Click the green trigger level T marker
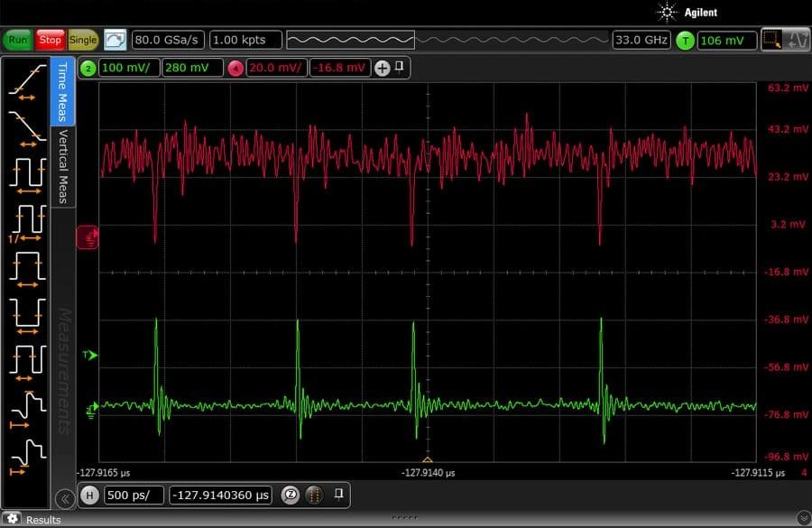The image size is (812, 528). pos(89,355)
